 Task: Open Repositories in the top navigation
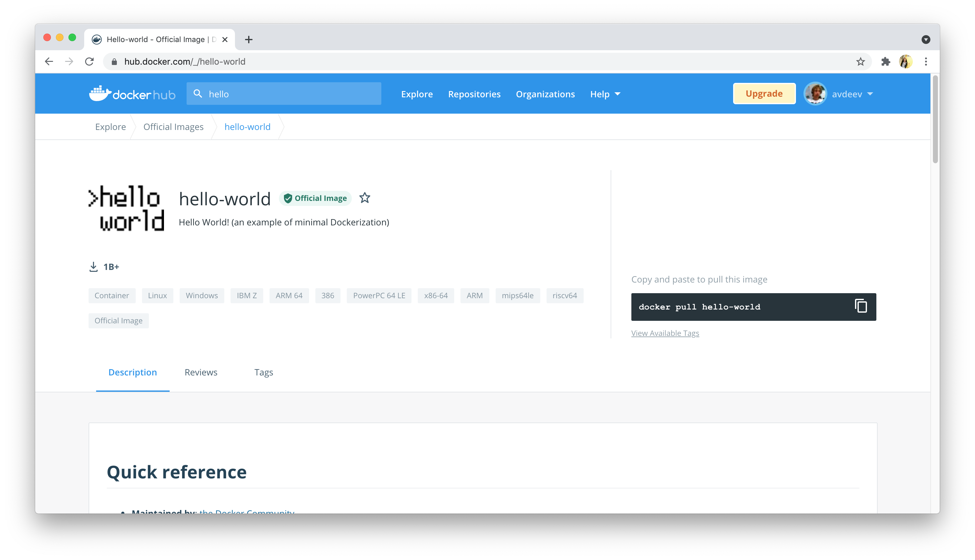(x=474, y=94)
